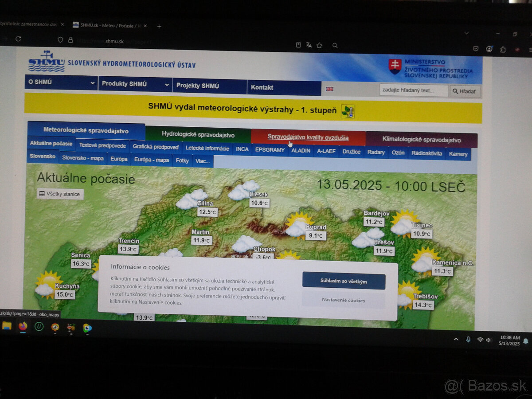Open the Rádioaktivita subtab

pyautogui.click(x=426, y=153)
